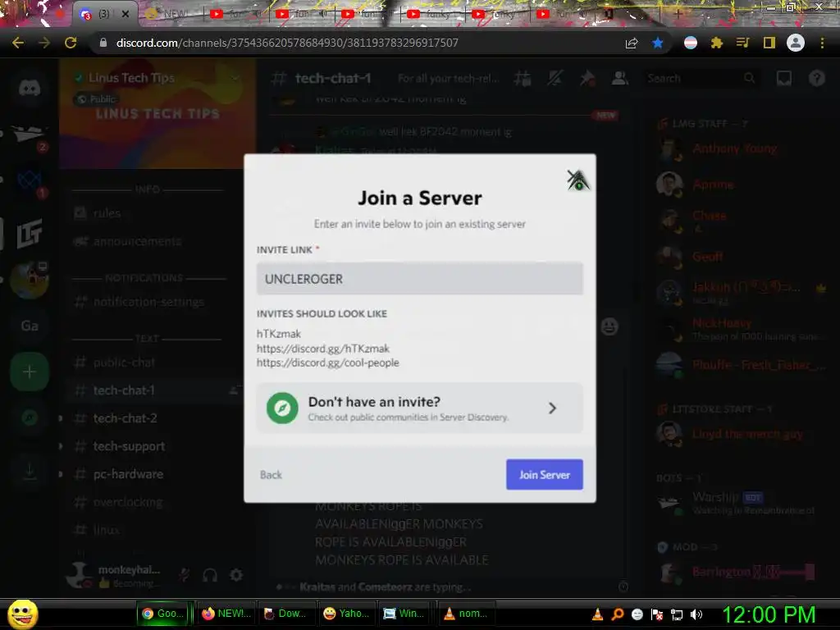The width and height of the screenshot is (840, 630).
Task: Click Back in the Join a Server dialog
Action: point(271,475)
